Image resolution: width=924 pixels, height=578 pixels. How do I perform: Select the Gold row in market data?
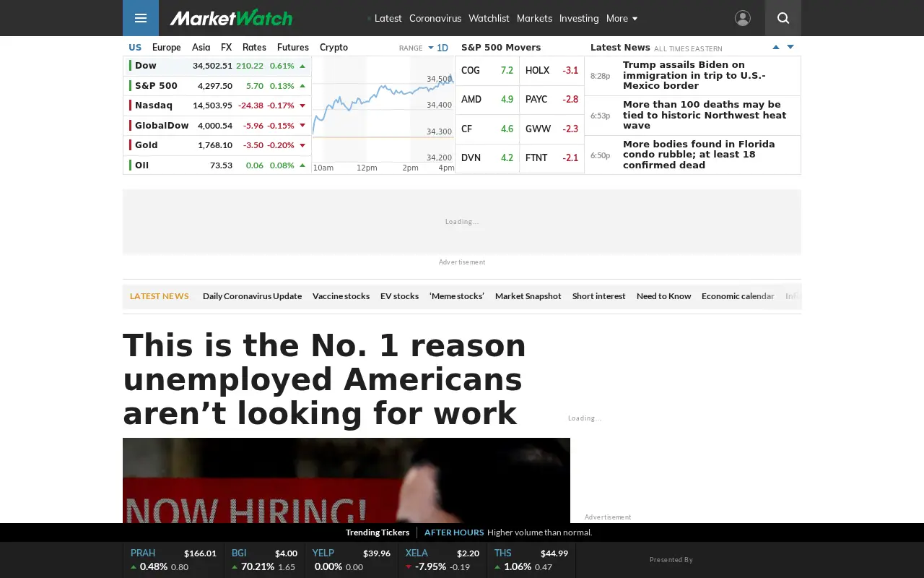(217, 145)
